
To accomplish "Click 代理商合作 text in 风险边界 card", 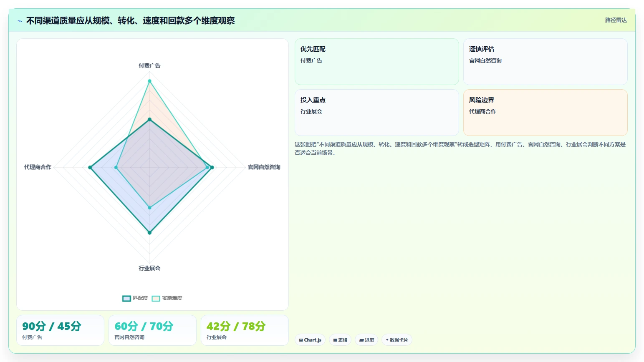I will tap(482, 111).
